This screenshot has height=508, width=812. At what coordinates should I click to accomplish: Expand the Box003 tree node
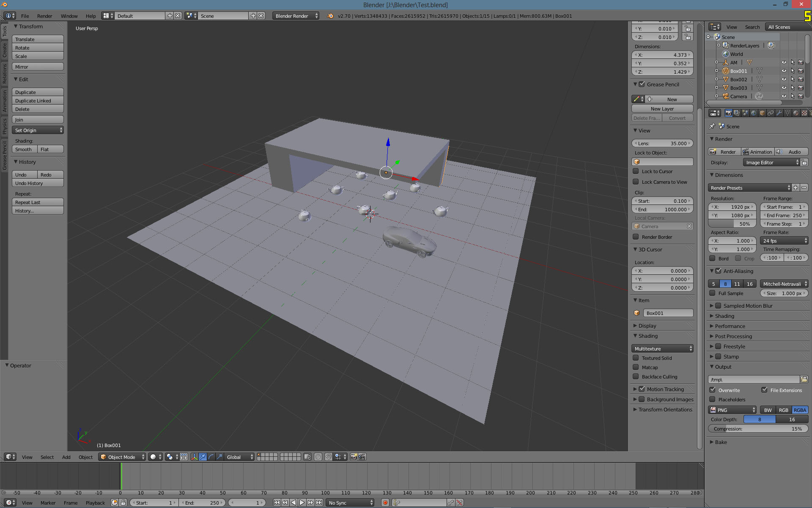716,88
